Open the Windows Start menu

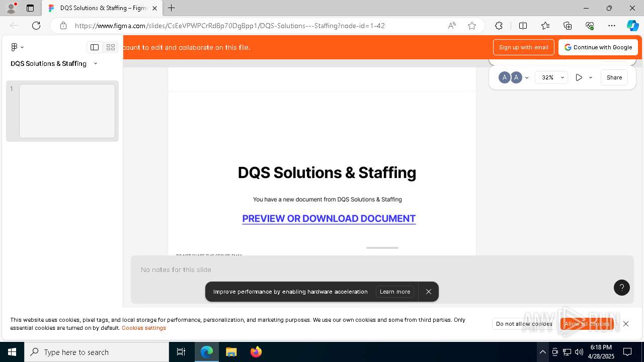tap(12, 352)
